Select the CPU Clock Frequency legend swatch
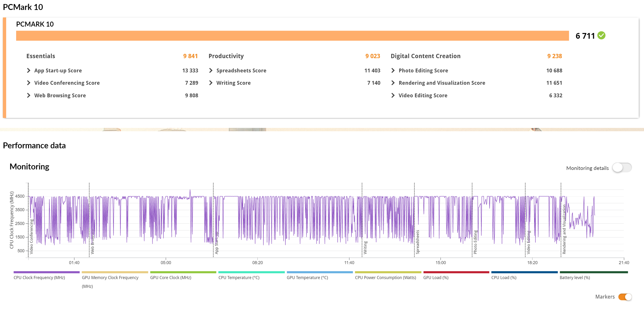This screenshot has height=318, width=644. pyautogui.click(x=47, y=272)
